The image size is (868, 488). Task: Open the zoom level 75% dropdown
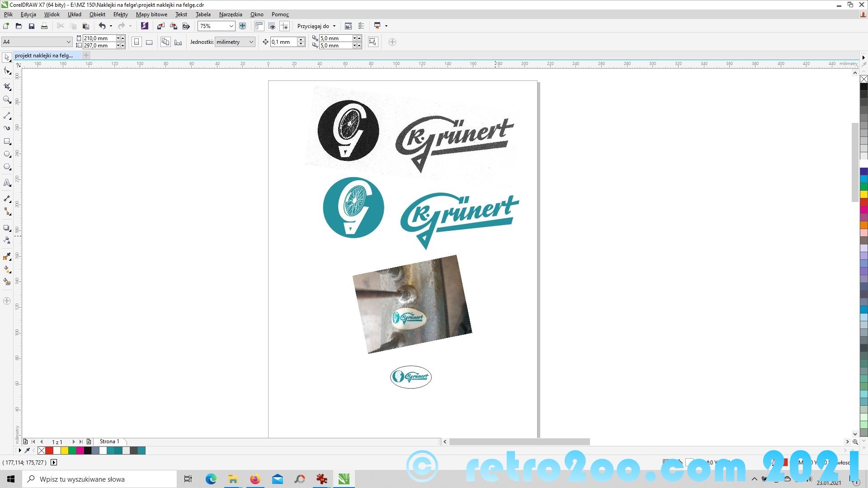pyautogui.click(x=231, y=26)
